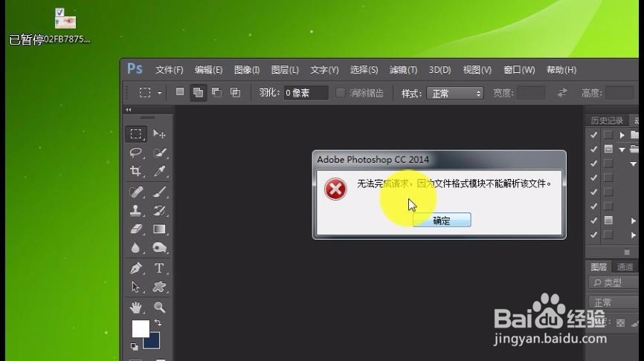Screen dimensions: 644x361
Task: Toggle the 消除锯齿 anti-alias checkbox
Action: coord(340,93)
